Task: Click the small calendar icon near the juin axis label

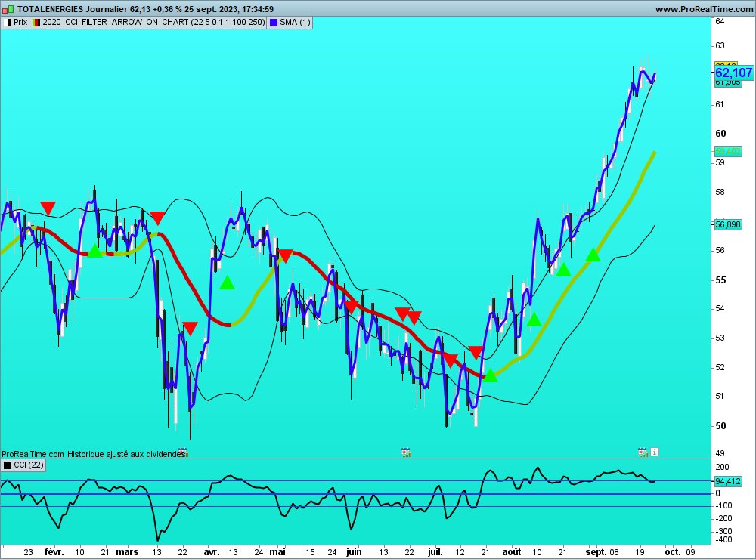Action: 405,451
